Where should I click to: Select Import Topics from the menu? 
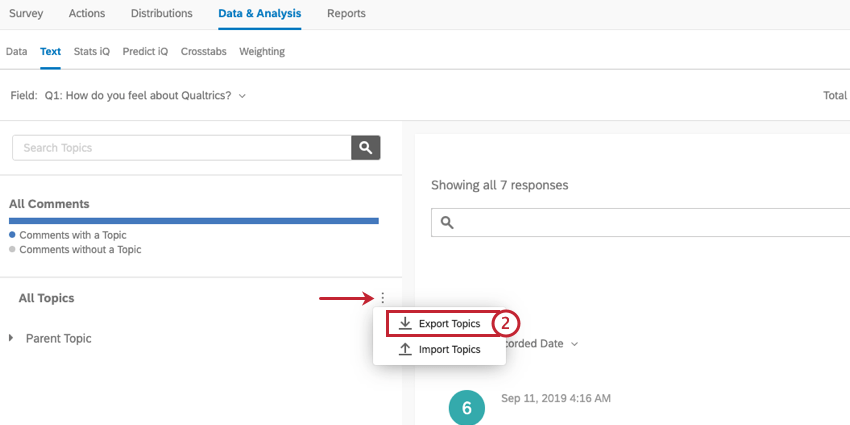coord(449,350)
